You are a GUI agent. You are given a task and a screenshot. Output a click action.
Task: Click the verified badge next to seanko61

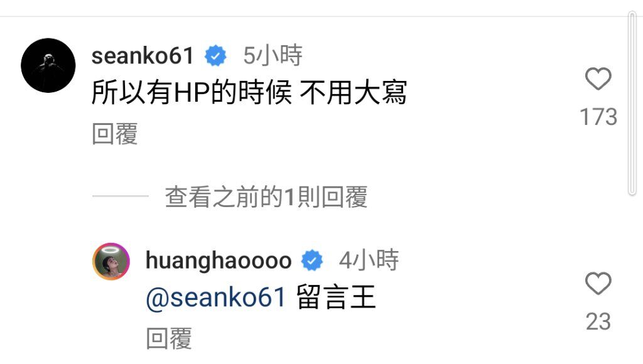216,56
